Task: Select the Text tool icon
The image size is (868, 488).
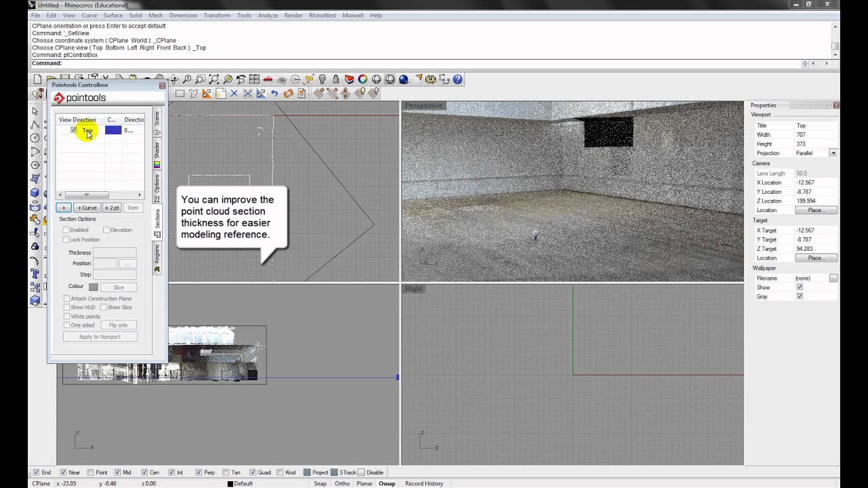Action: tap(35, 274)
